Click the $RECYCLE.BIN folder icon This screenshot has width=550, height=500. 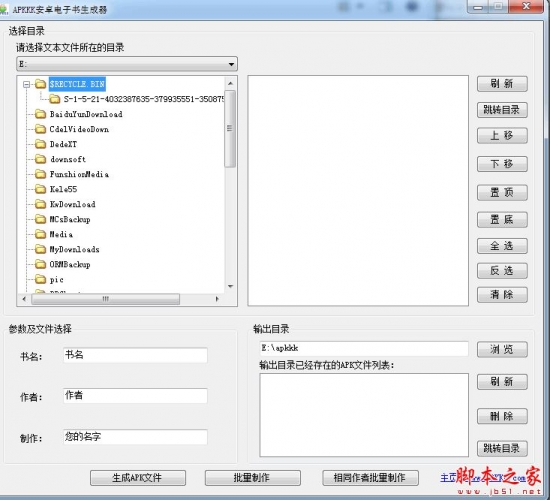coord(41,84)
